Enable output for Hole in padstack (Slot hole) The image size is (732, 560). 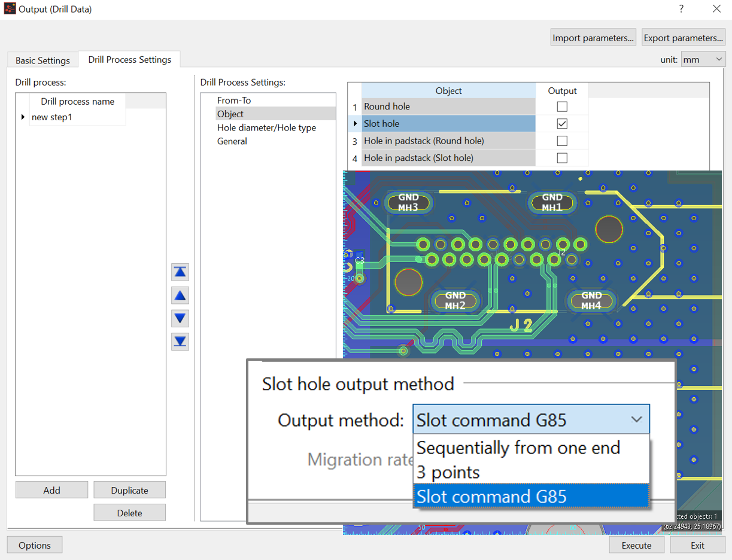[562, 158]
